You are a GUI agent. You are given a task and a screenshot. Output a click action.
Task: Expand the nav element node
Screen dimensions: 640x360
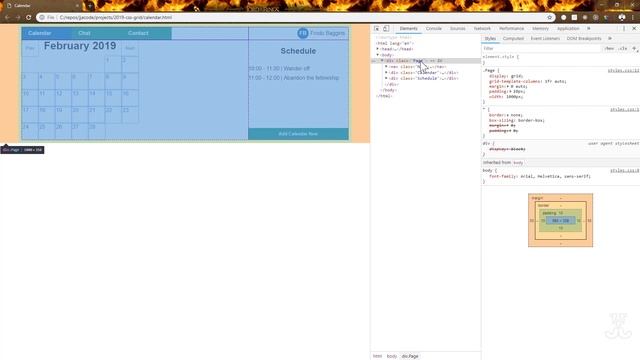[x=387, y=67]
